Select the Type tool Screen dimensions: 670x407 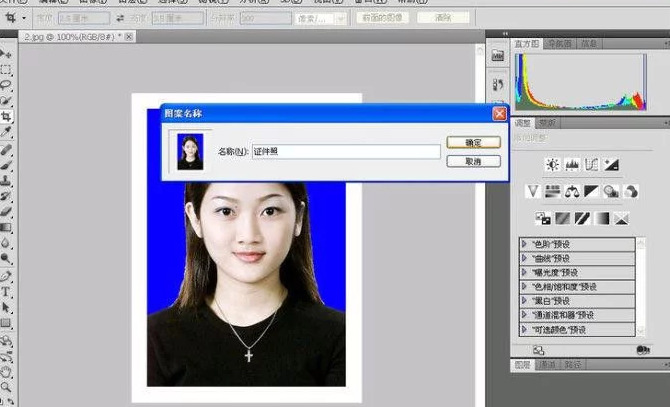pos(6,292)
